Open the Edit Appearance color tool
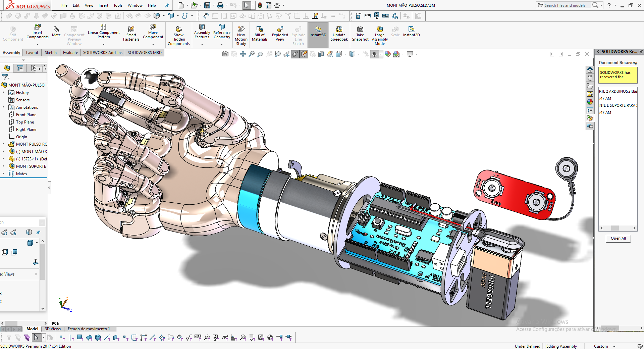 (x=388, y=54)
